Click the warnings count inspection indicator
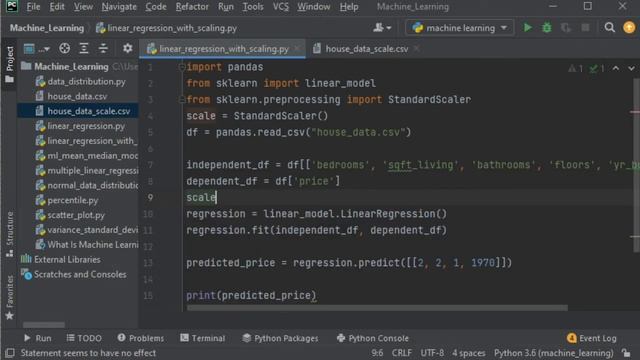 (x=576, y=69)
